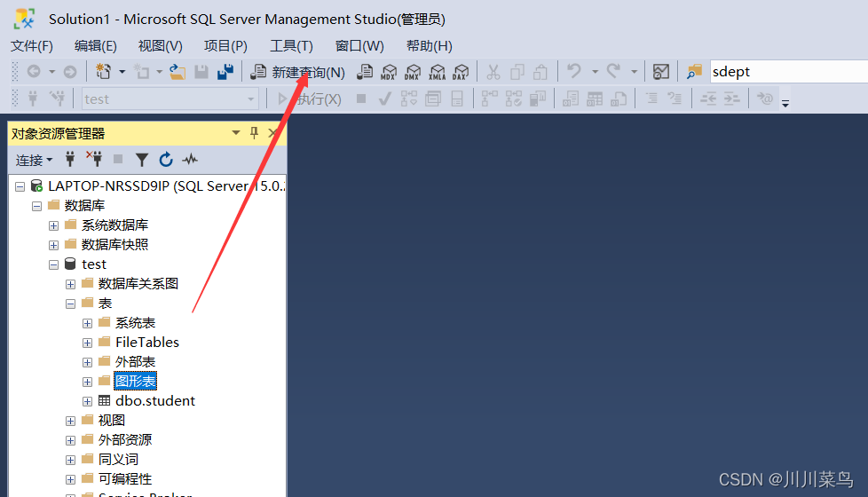Click the DAX query toolbar icon
The width and height of the screenshot is (868, 497).
click(461, 72)
